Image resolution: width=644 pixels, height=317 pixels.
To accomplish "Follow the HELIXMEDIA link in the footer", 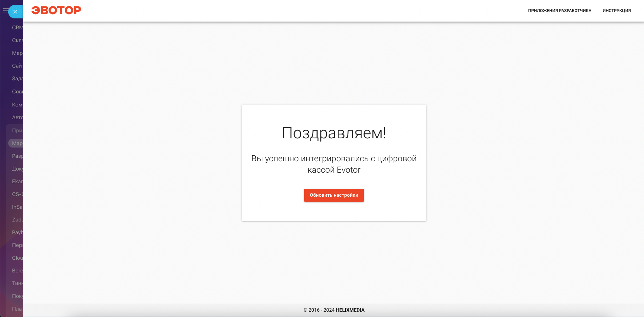I will click(x=350, y=310).
